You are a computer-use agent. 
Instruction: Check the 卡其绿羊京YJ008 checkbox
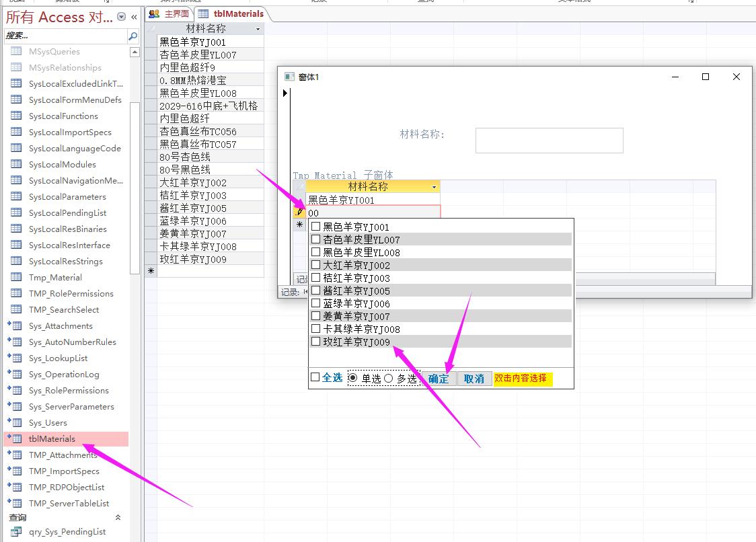(x=316, y=328)
